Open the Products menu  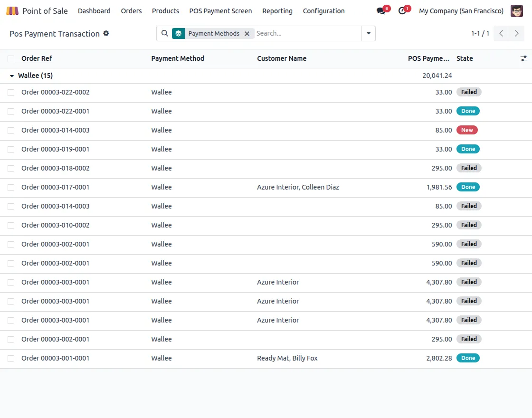pyautogui.click(x=165, y=11)
